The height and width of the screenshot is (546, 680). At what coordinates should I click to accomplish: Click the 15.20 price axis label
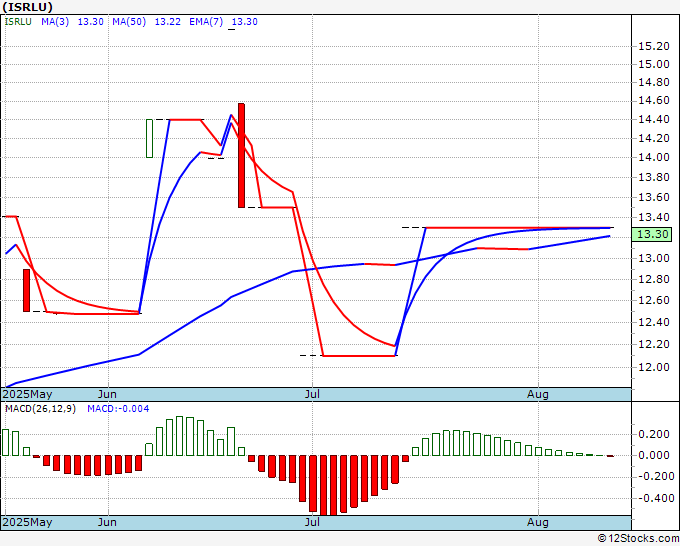pos(654,46)
